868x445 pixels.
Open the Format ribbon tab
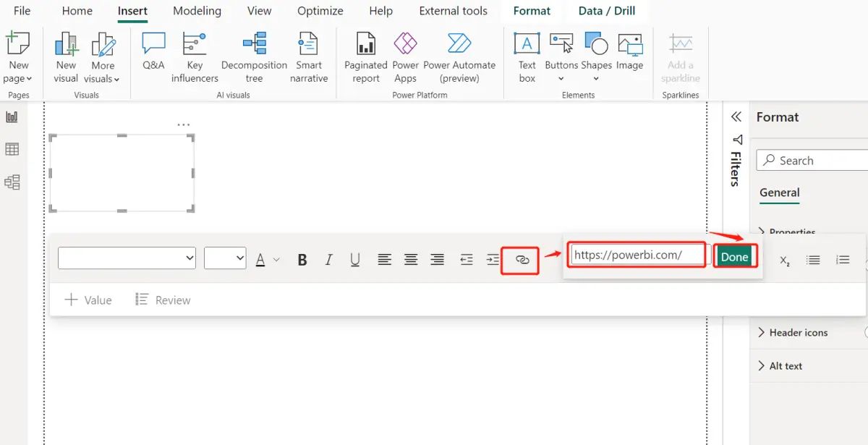(x=532, y=11)
